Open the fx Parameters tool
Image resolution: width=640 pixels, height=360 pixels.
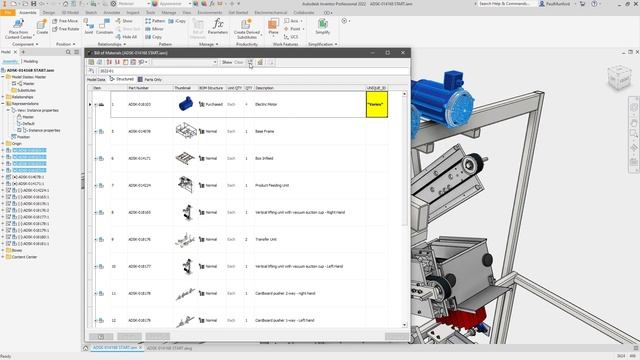(218, 26)
